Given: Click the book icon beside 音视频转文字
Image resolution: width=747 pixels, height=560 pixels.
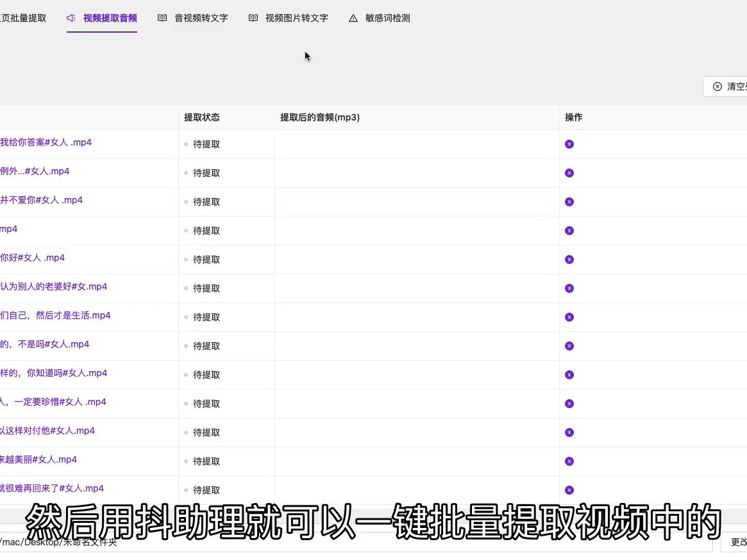Looking at the screenshot, I should tap(162, 18).
